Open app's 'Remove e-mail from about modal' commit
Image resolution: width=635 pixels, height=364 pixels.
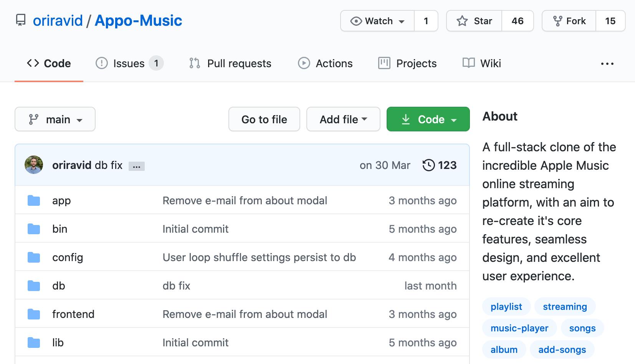pyautogui.click(x=245, y=200)
